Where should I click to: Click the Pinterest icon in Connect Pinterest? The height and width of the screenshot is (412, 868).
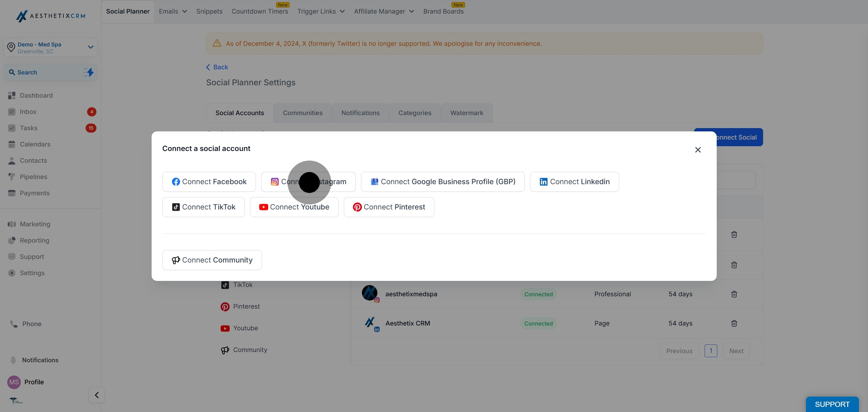point(357,207)
